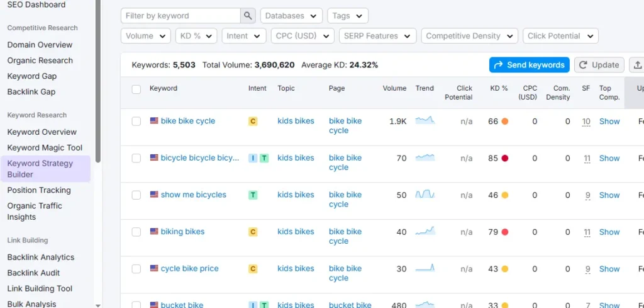644x308 pixels.
Task: Open Position Tracking in sidebar
Action: click(39, 190)
